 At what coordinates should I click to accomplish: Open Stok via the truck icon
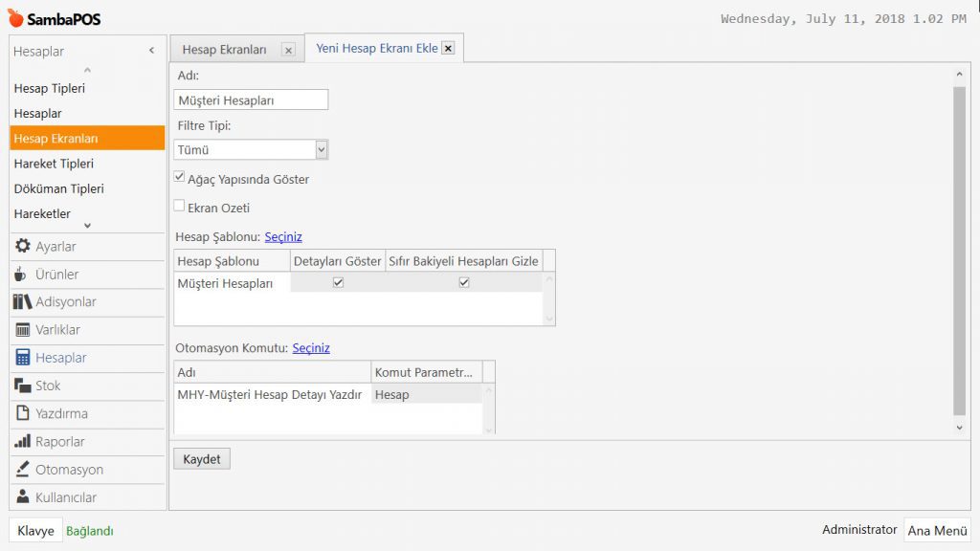23,386
